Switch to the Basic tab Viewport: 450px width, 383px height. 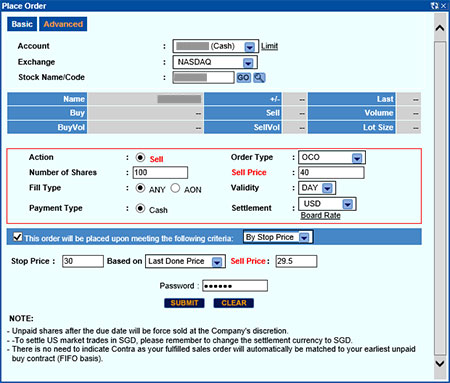(x=22, y=24)
